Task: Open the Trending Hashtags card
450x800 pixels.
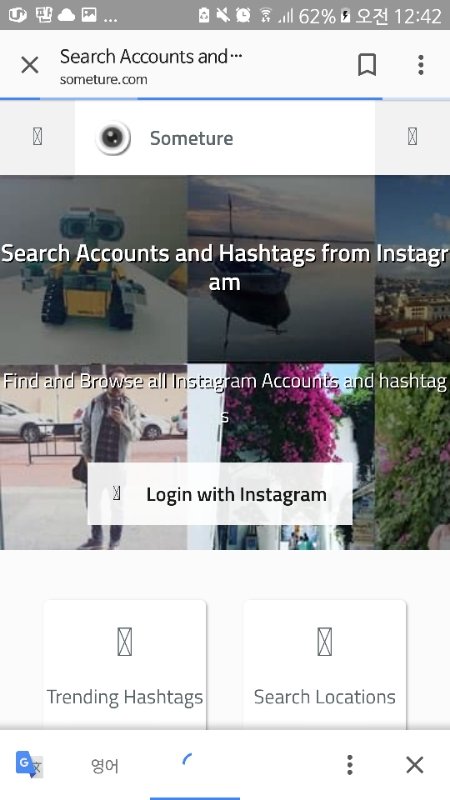Action: [125, 664]
